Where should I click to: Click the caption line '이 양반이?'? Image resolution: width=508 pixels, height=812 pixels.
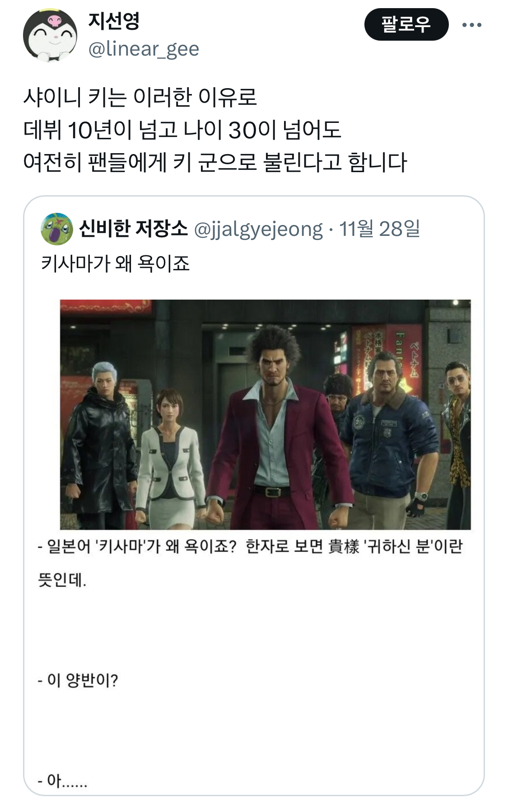(x=78, y=680)
